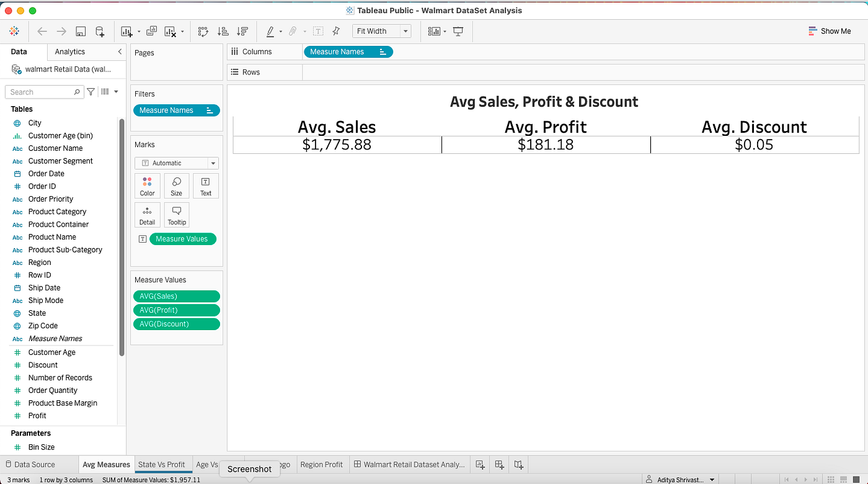Click inside the Search field of the Data pane
868x484 pixels.
pyautogui.click(x=40, y=91)
